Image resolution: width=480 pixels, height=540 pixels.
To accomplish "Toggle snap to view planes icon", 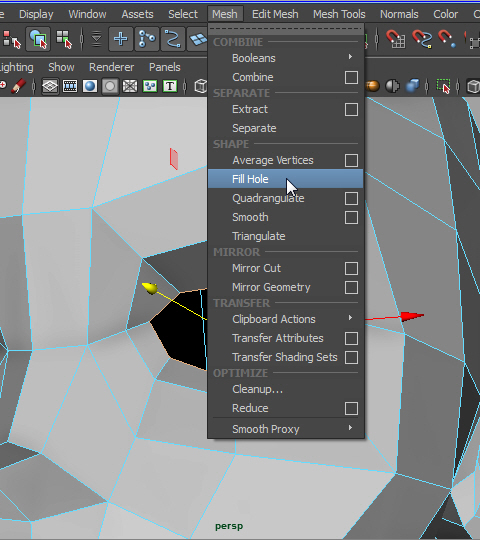I will [x=198, y=39].
